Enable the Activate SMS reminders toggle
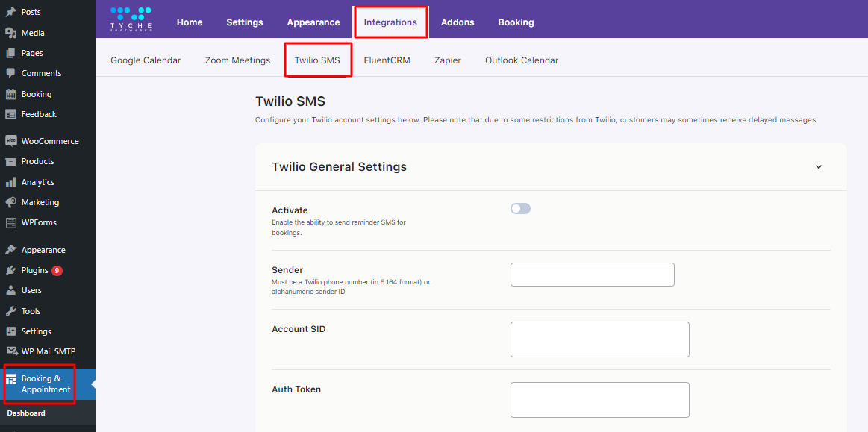 520,208
